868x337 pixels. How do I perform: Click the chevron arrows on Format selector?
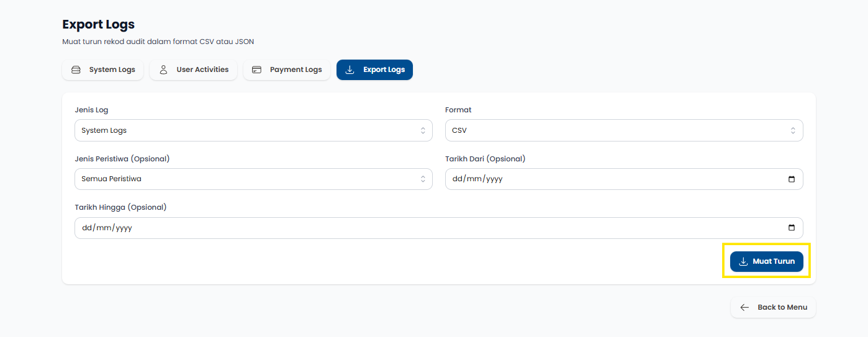coord(793,131)
